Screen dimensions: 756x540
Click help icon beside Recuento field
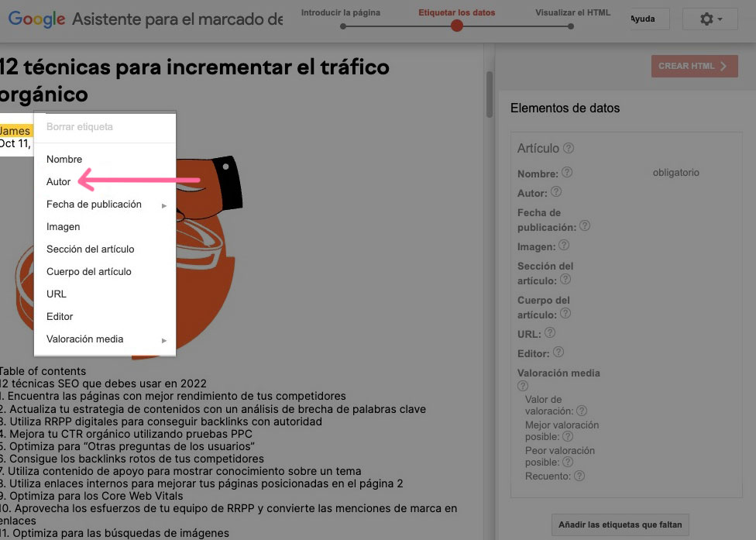[x=579, y=476]
